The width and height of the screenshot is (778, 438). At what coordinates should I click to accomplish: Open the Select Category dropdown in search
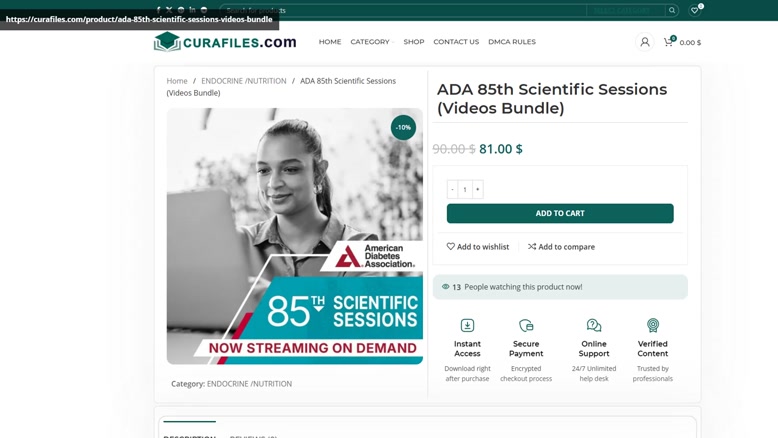tap(626, 10)
